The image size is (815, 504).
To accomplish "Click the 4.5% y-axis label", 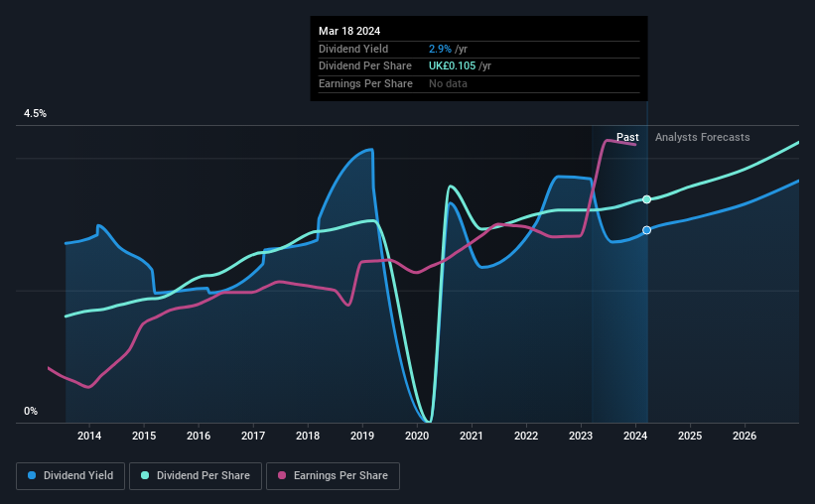I will [36, 113].
